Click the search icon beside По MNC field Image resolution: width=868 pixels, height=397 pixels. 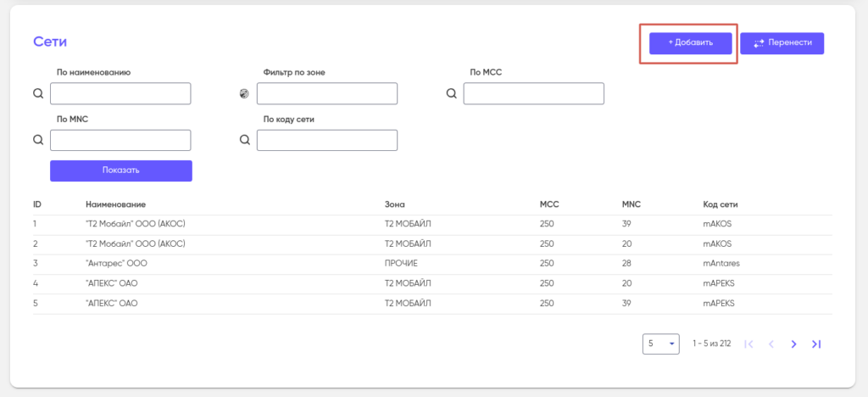pos(38,140)
